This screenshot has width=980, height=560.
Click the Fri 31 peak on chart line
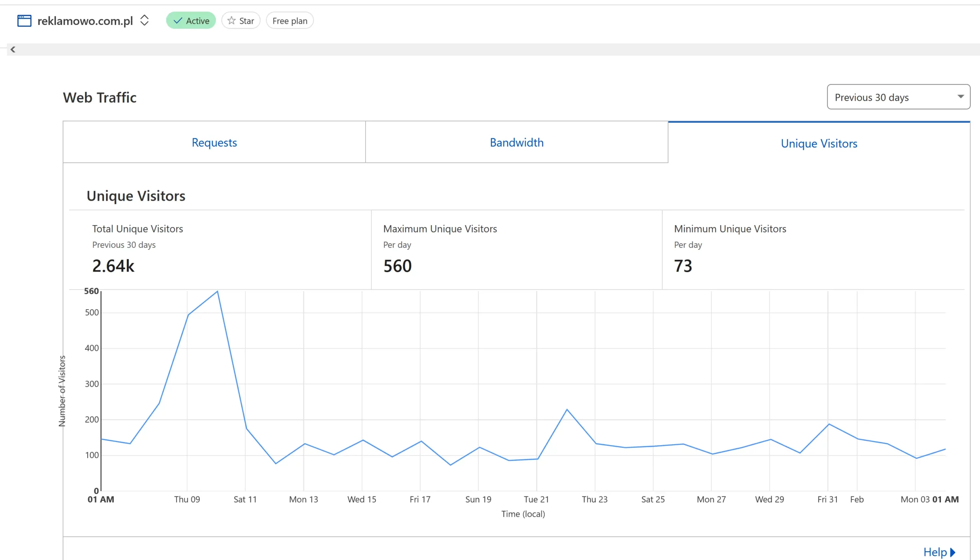(x=828, y=424)
